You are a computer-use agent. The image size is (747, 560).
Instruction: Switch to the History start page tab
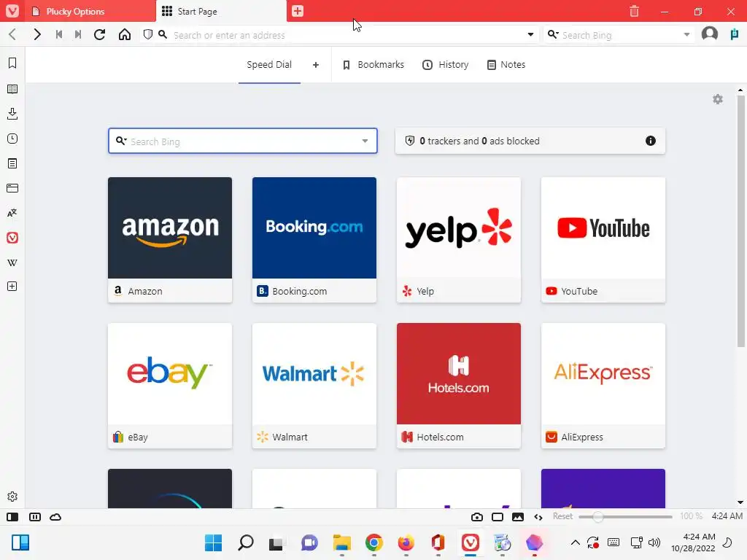[x=446, y=65]
